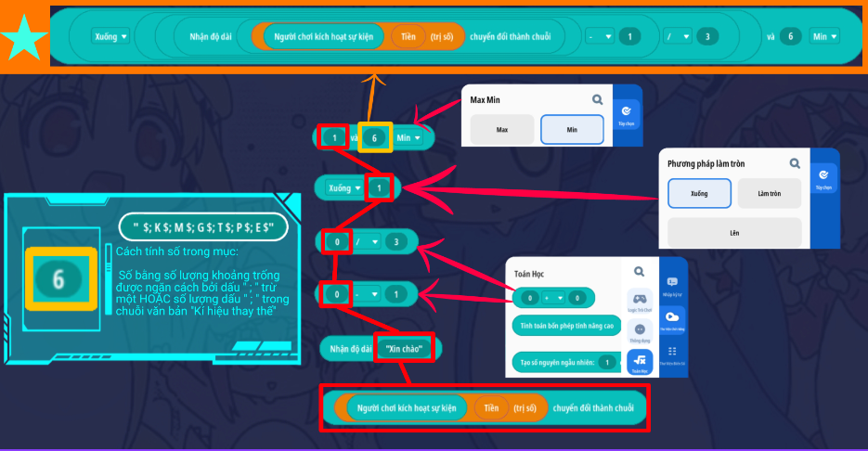
Task: Select Xuống rounding method option
Action: pyautogui.click(x=699, y=194)
